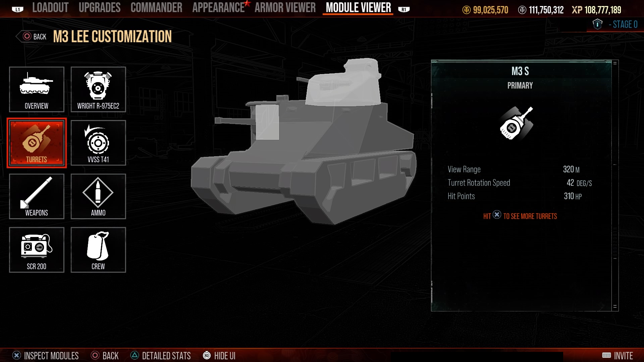
Task: Open the Overview tank module tile
Action: tap(37, 89)
